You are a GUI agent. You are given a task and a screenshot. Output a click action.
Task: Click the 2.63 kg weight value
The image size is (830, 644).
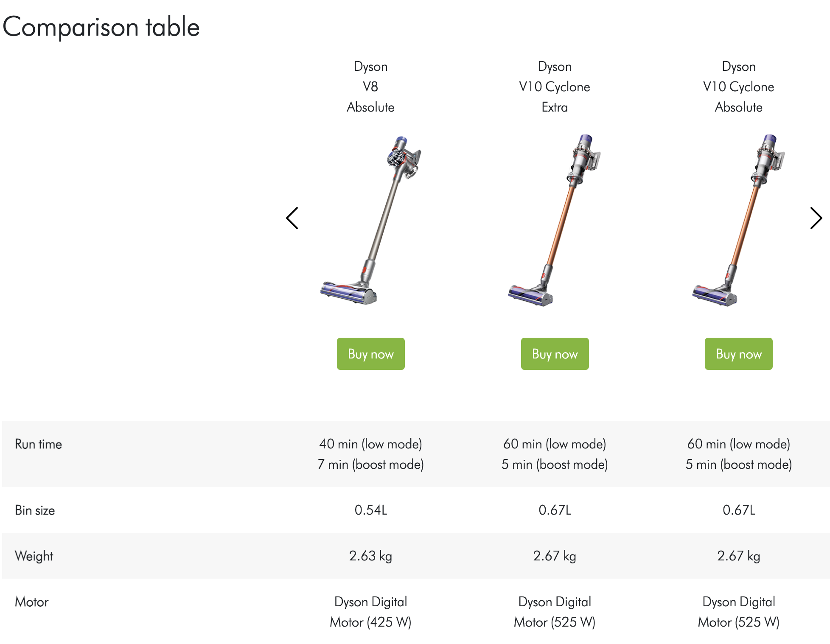click(370, 556)
